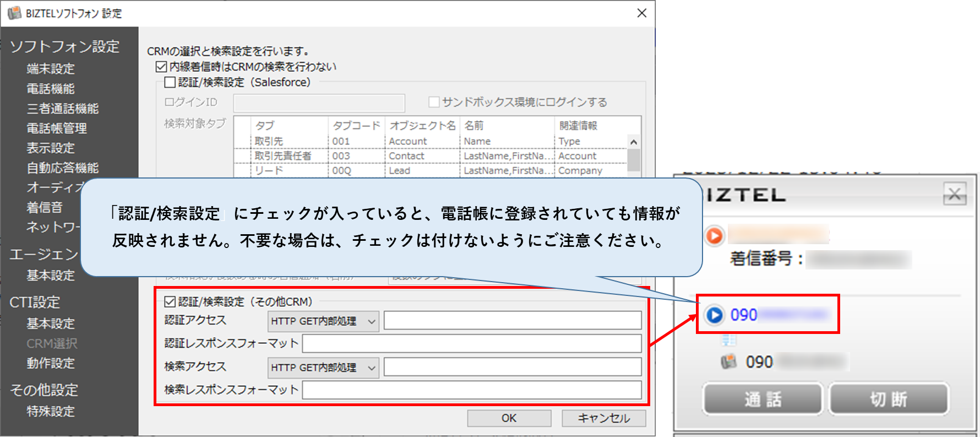Click the 認証レスポンスフォーマット input field
Image resolution: width=980 pixels, height=437 pixels.
471,344
